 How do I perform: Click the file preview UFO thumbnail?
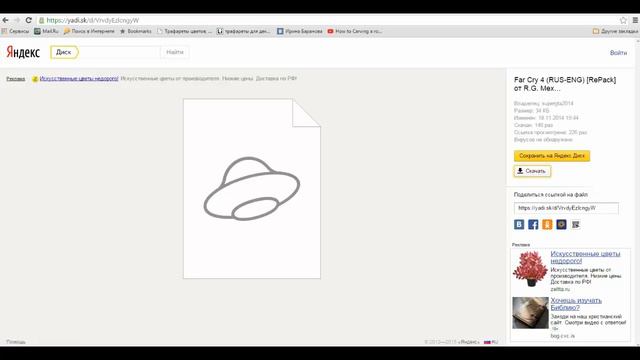(252, 189)
